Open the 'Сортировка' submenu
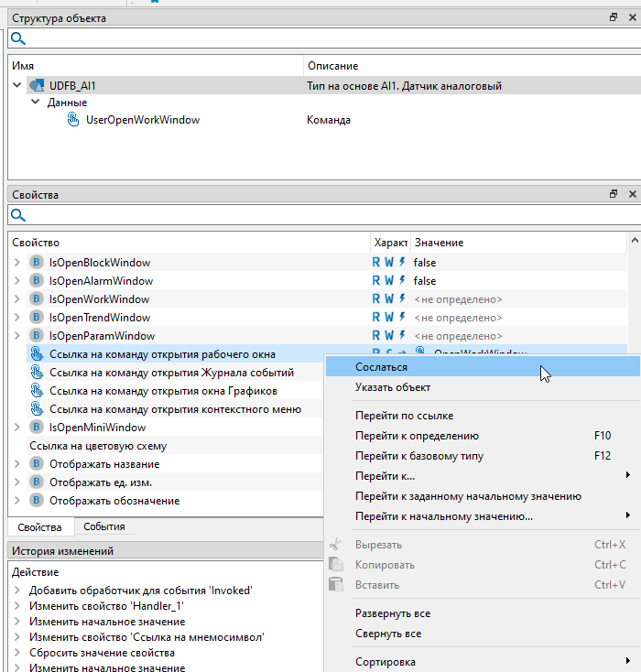The height and width of the screenshot is (672, 641). (385, 662)
